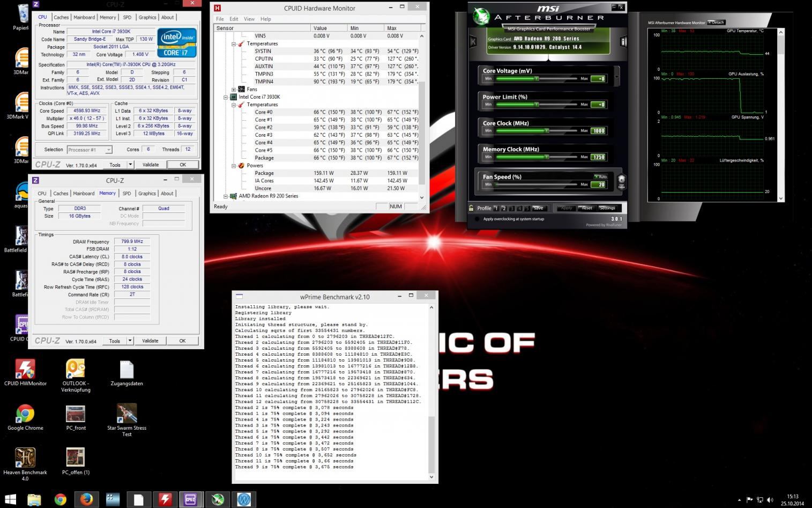This screenshot has height=508, width=812.
Task: Launch Kombustor via Afterburner's K button
Action: point(473,41)
